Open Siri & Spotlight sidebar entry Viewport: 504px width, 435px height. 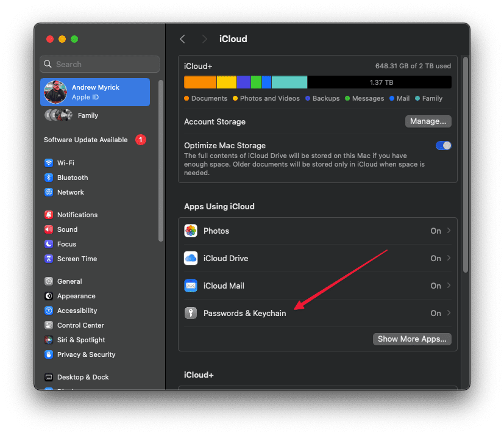[x=96, y=340]
